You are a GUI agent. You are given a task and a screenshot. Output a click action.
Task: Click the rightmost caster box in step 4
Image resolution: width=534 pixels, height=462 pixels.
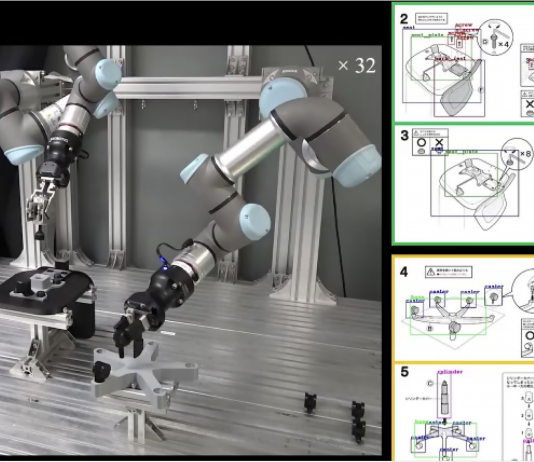pos(493,297)
